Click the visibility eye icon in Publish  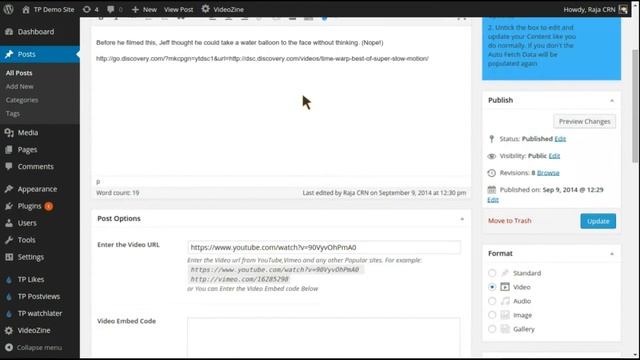(x=491, y=156)
